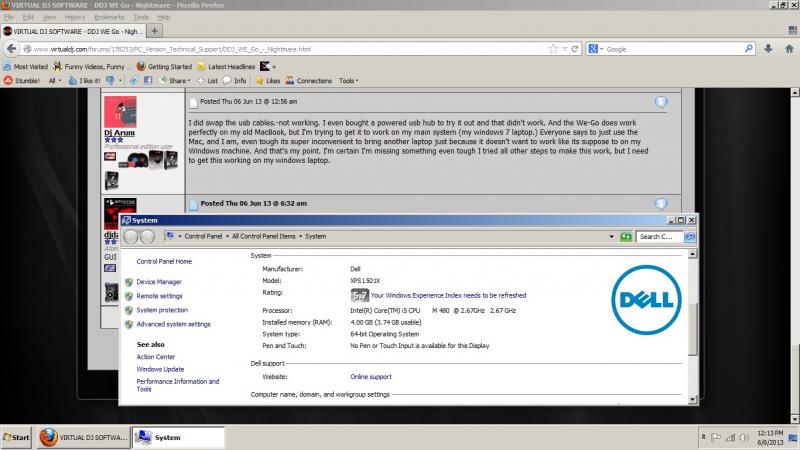This screenshot has height=450, width=800.
Task: Open the Google search engine selector icon
Action: [x=595, y=49]
